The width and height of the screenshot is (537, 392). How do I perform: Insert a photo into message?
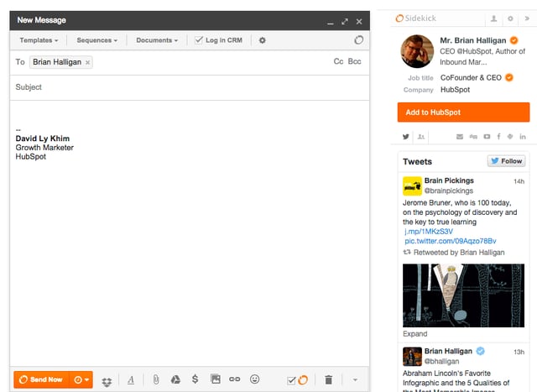coord(216,379)
